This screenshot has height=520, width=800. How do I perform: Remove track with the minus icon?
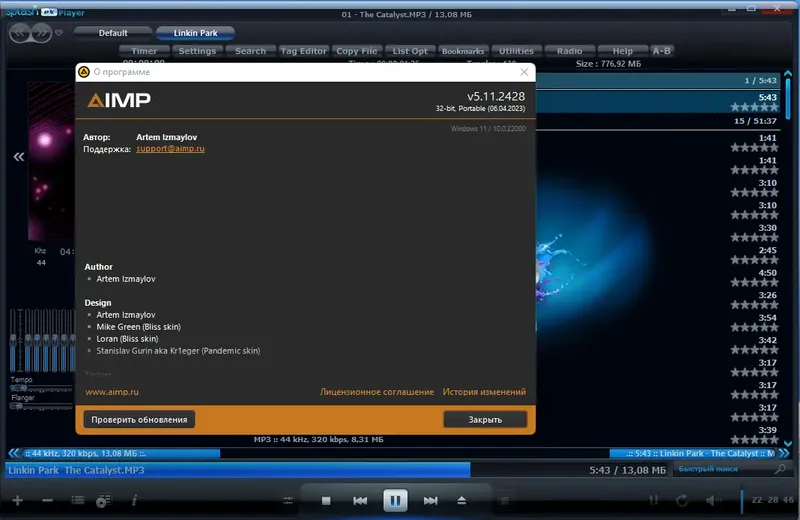coord(47,501)
